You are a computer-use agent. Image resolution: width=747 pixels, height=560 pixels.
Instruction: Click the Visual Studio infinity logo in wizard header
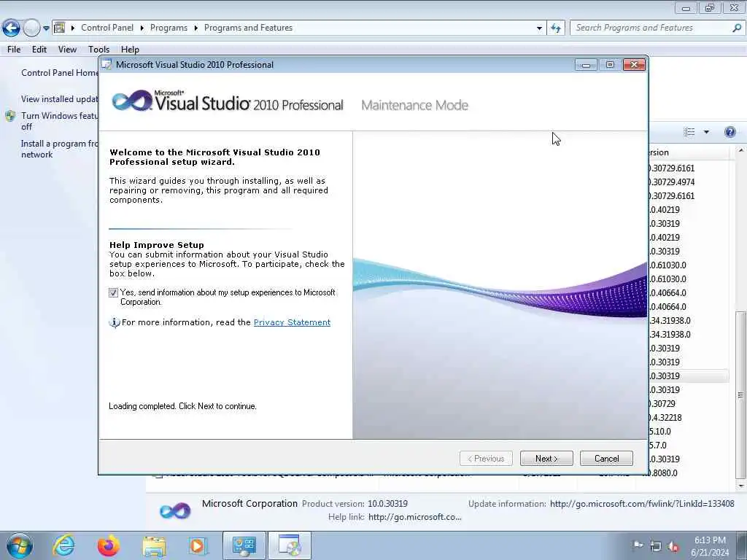(132, 101)
